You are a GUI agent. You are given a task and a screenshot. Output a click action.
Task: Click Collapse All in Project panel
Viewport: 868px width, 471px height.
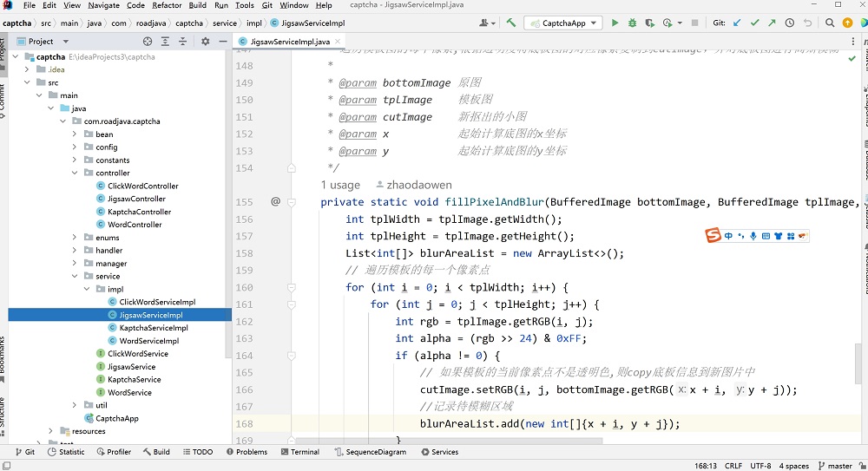[182, 41]
